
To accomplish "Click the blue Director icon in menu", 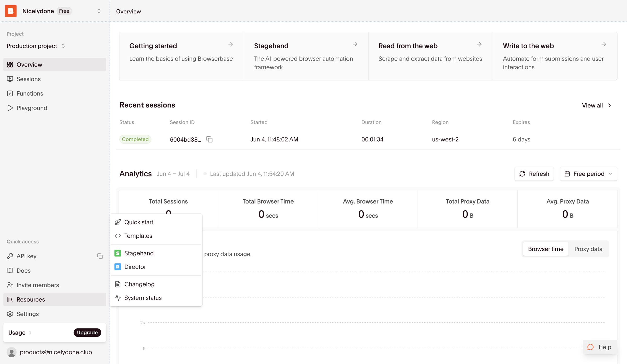I will (x=118, y=267).
